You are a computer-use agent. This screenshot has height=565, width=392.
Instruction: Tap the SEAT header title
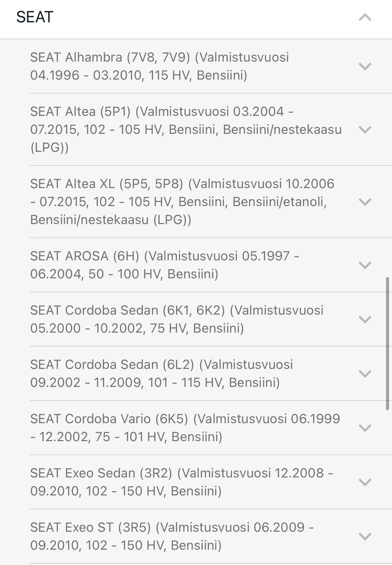[35, 17]
